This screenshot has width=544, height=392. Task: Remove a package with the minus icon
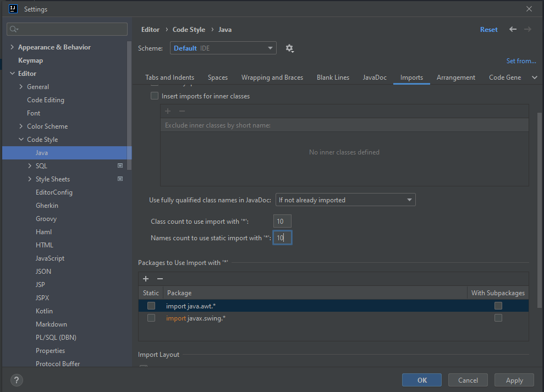click(x=160, y=279)
